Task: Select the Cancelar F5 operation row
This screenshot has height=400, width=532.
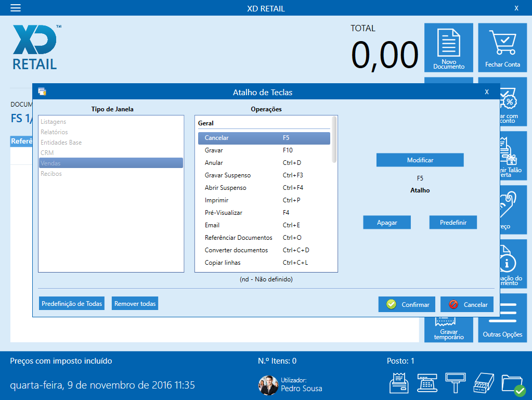Action: 264,138
